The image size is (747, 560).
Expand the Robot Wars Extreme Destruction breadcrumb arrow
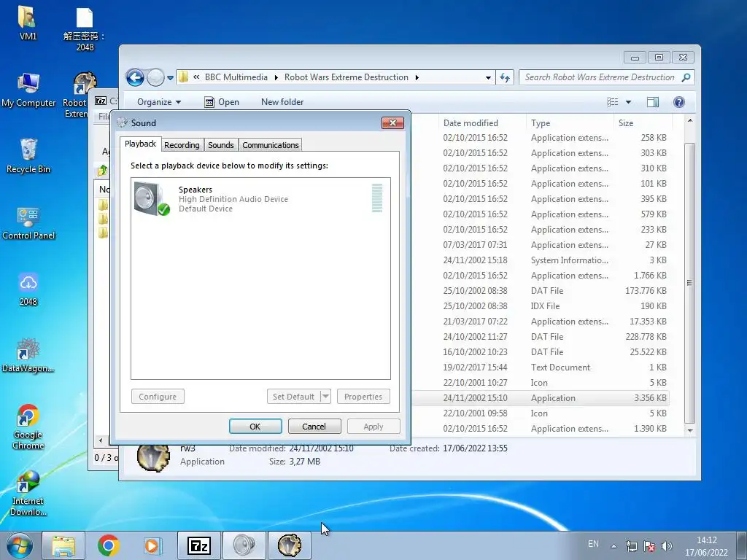pyautogui.click(x=417, y=77)
